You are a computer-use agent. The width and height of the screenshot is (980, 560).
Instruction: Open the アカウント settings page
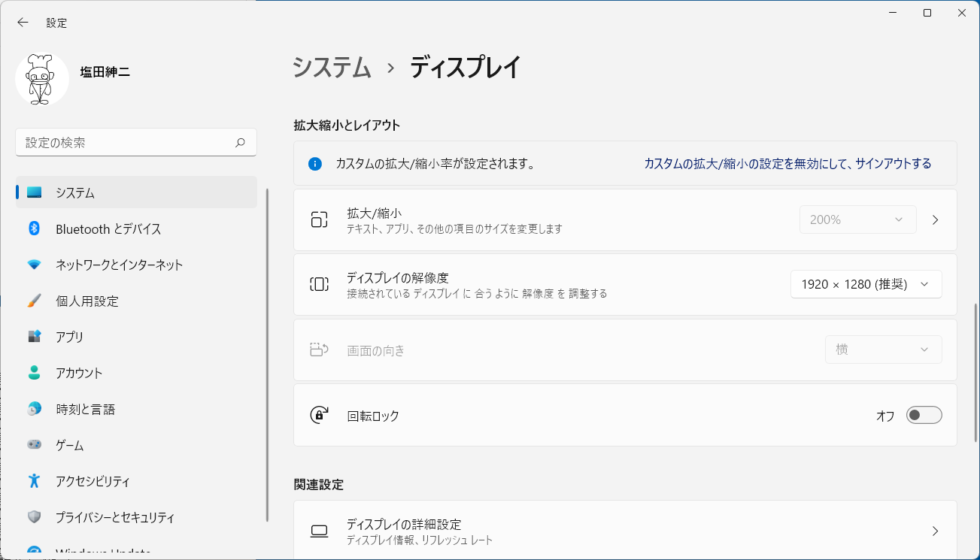click(x=136, y=373)
